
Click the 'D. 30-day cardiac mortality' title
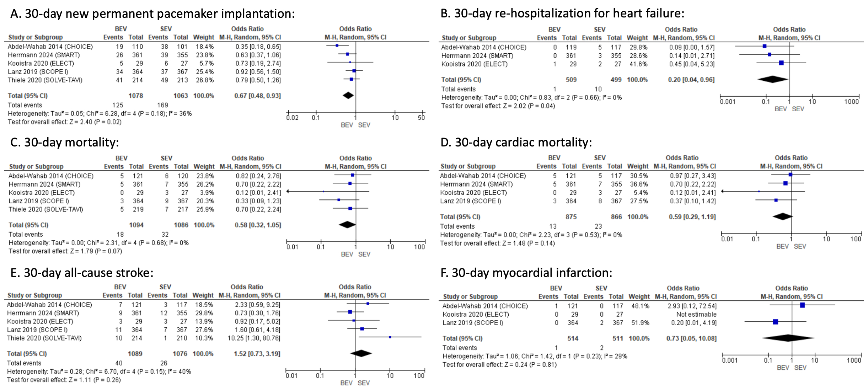click(516, 142)
